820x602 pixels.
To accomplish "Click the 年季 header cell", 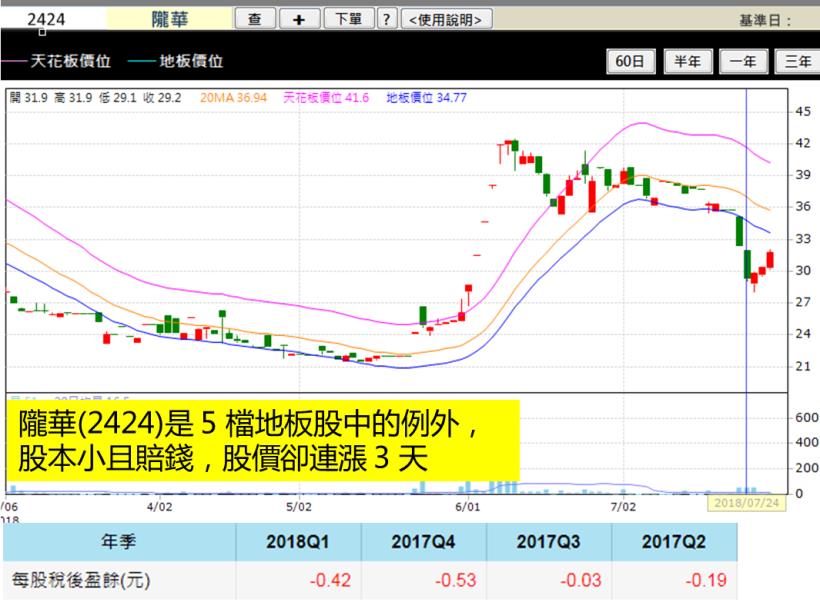I will point(119,541).
